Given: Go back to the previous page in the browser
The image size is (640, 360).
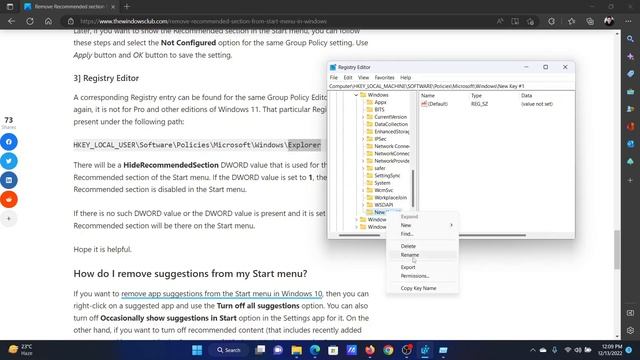Looking at the screenshot, I should pos(11,21).
